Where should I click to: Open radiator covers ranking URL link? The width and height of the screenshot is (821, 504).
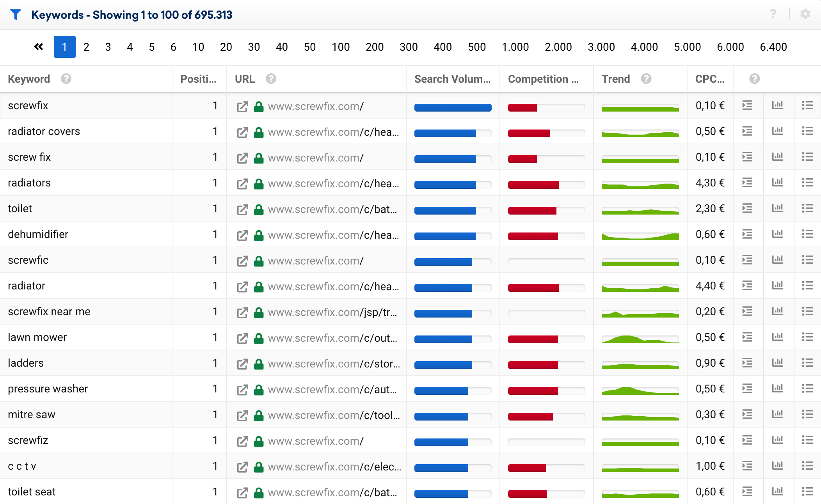334,132
